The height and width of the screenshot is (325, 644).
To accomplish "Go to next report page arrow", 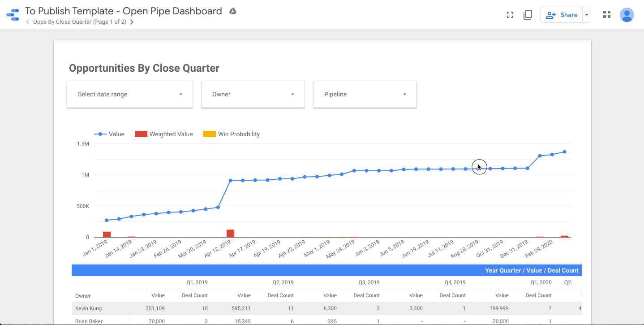I will click(x=132, y=22).
